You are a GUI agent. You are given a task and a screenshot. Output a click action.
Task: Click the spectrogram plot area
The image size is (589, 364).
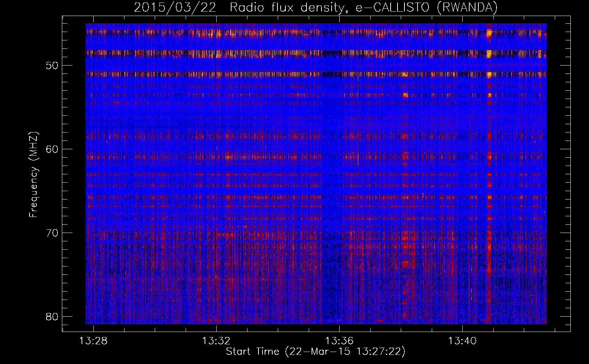[x=316, y=174]
